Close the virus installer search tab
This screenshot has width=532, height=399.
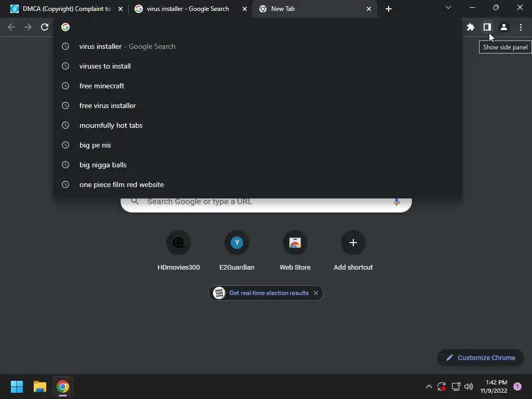(245, 9)
